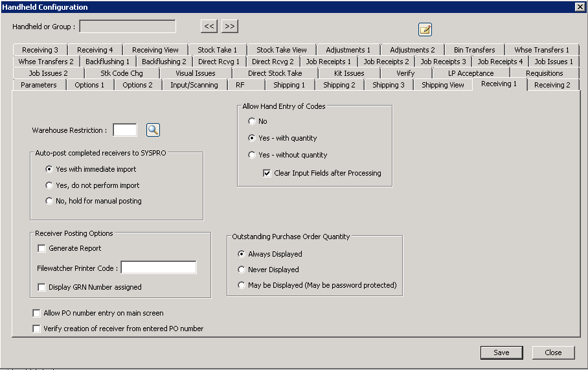Select 'No, hold for manual posting' option

[x=49, y=201]
